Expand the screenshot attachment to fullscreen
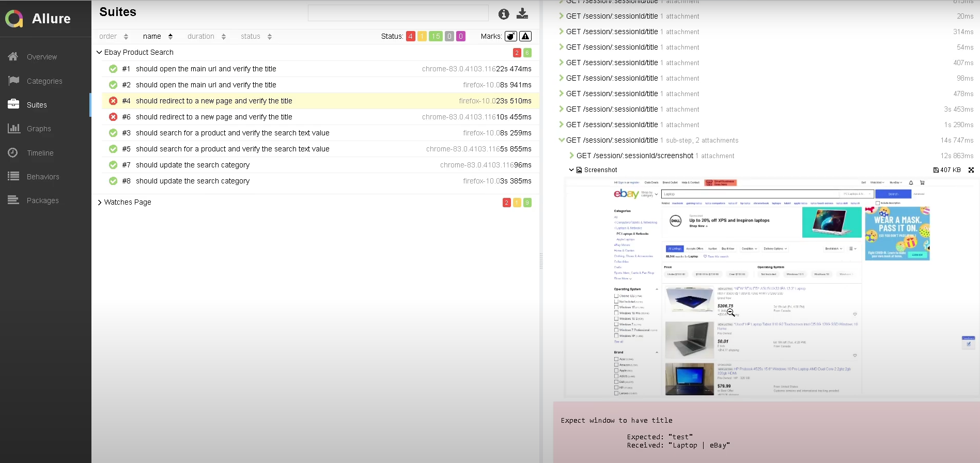 coord(971,170)
